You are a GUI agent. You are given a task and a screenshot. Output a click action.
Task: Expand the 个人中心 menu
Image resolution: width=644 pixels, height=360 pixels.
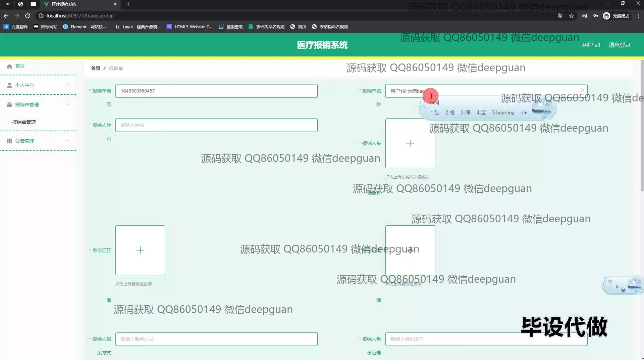pos(39,85)
